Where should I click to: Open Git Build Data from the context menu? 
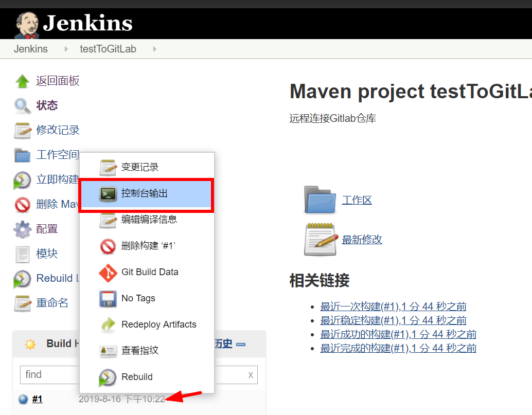(147, 272)
